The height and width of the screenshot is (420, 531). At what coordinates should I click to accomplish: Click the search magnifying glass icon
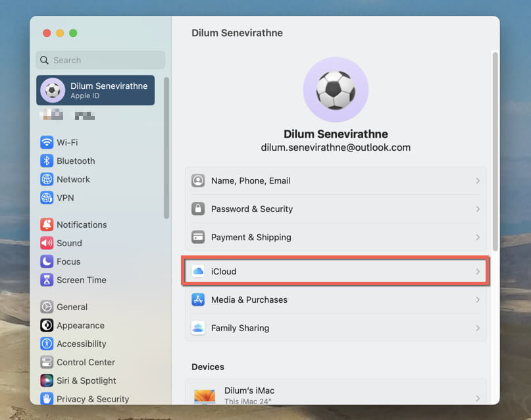[44, 60]
